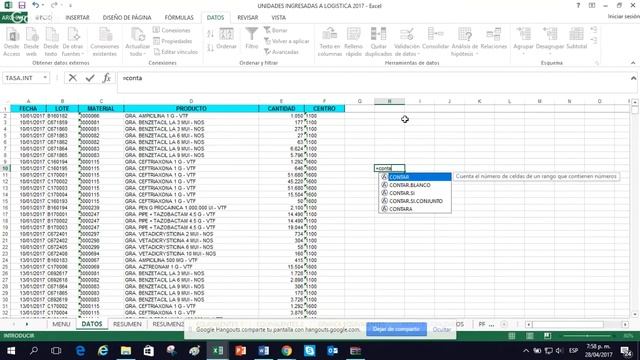Viewport: 640px width, 360px height.
Task: Click Borrar filter option
Action: coord(276,30)
